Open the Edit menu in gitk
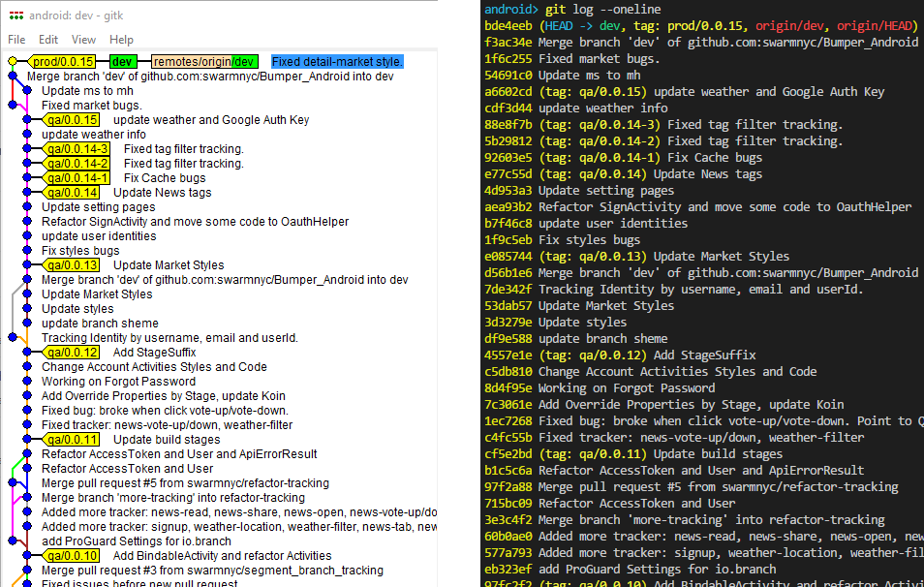The width and height of the screenshot is (924, 587). point(48,40)
